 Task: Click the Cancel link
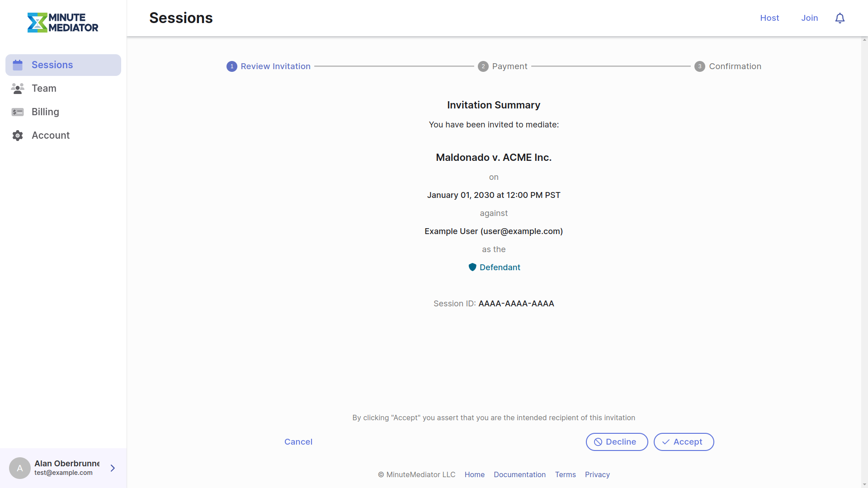[298, 442]
